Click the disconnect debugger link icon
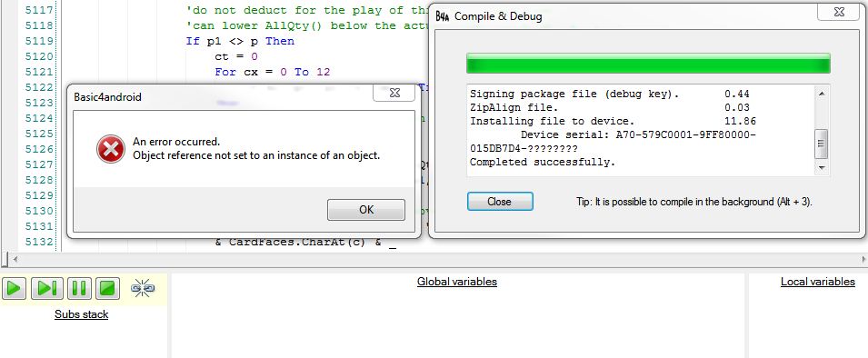This screenshot has width=868, height=358. (x=143, y=288)
